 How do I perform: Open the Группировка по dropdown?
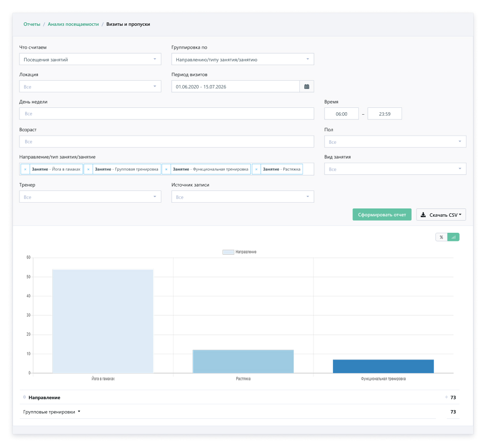(243, 59)
